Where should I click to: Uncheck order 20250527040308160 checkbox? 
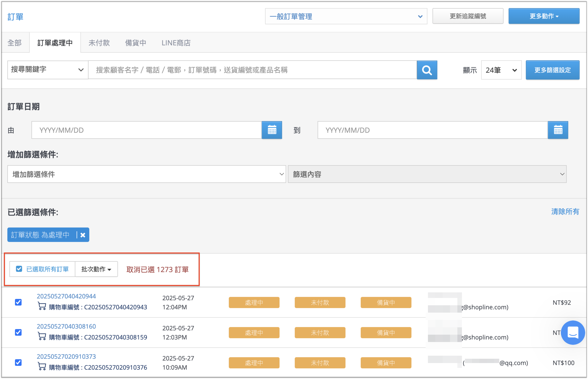(x=18, y=332)
